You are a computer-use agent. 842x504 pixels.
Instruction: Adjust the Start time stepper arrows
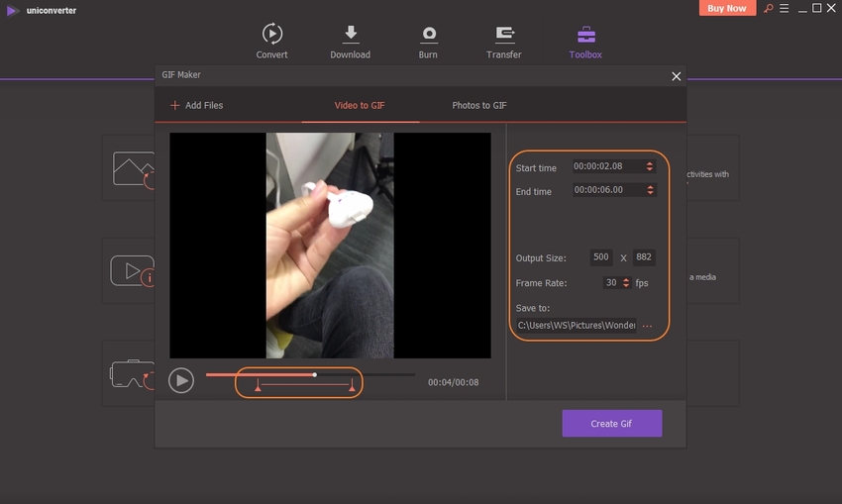(x=650, y=167)
